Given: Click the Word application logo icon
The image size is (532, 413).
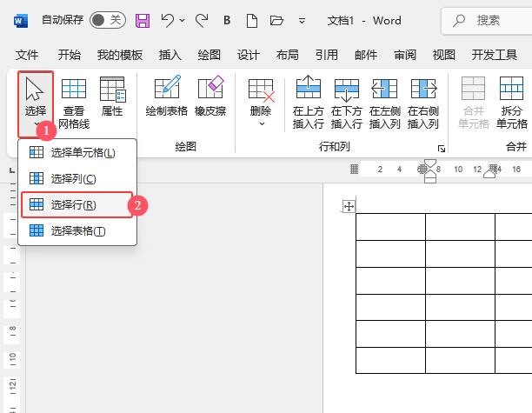Looking at the screenshot, I should [x=20, y=21].
